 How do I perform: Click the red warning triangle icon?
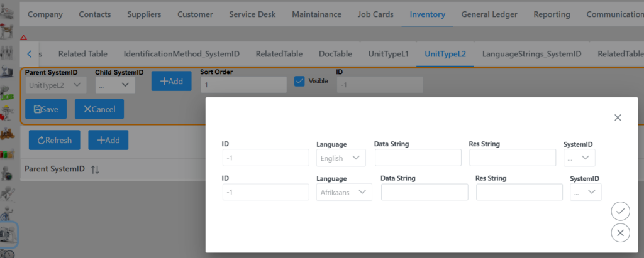pos(23,38)
